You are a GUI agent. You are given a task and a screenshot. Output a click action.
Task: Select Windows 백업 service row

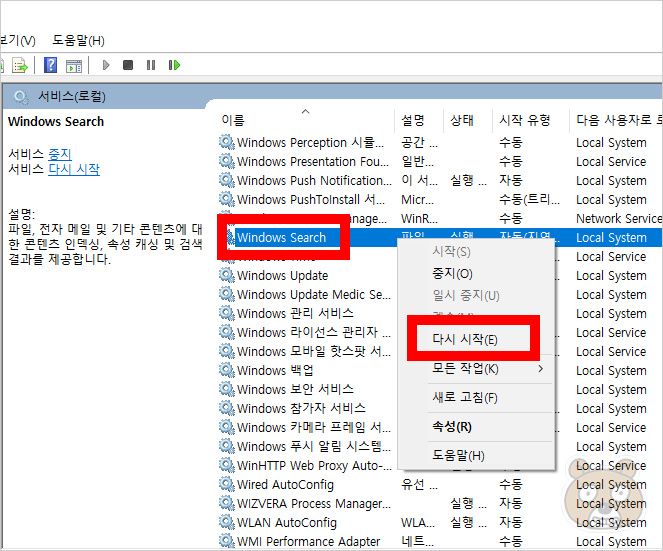[275, 370]
